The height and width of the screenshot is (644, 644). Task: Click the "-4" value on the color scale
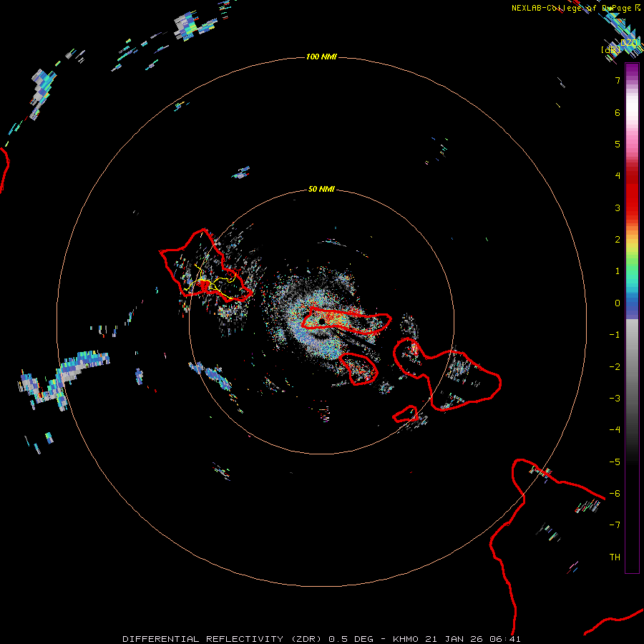615,430
